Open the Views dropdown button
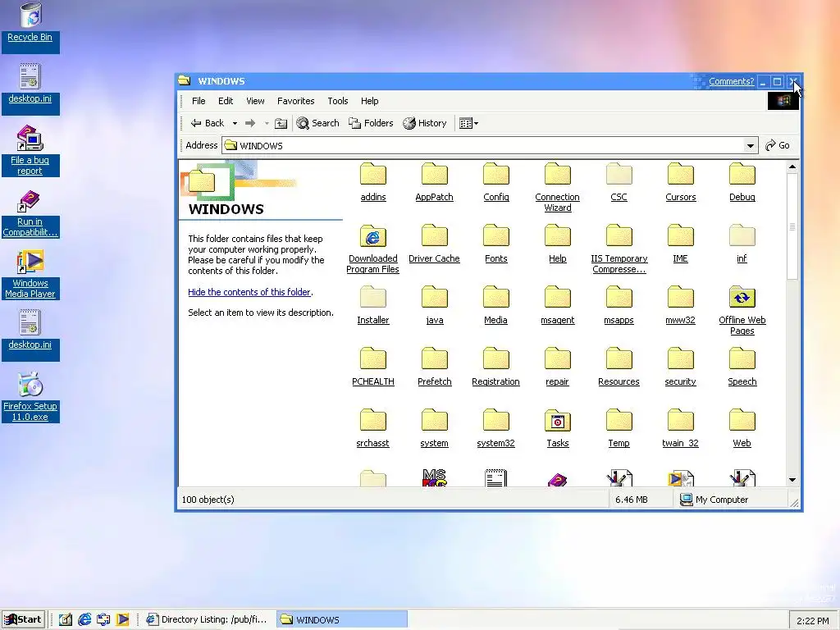 point(468,123)
